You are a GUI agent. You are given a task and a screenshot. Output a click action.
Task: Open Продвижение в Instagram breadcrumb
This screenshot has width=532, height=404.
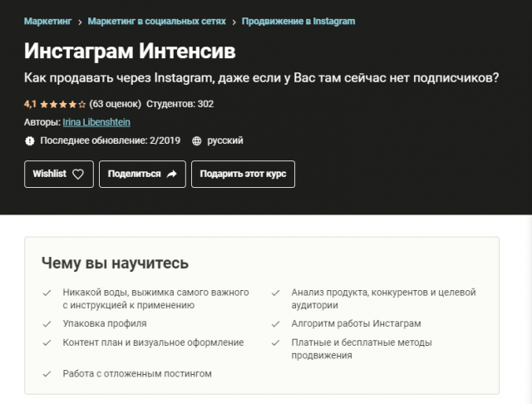point(299,20)
